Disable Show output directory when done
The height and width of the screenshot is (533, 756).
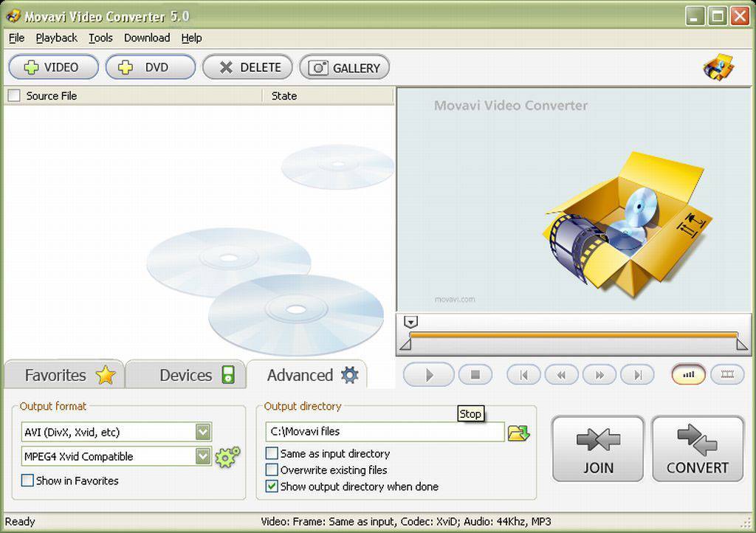coord(272,486)
